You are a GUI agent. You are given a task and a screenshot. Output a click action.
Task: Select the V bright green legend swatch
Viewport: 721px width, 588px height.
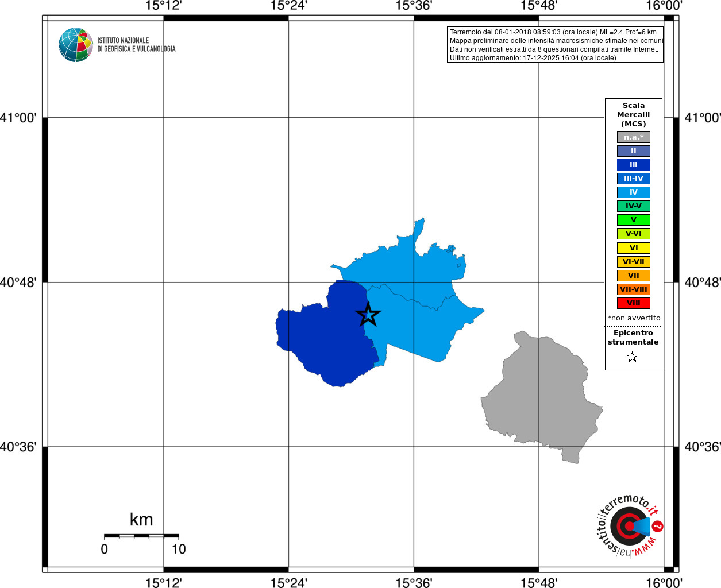tap(634, 220)
